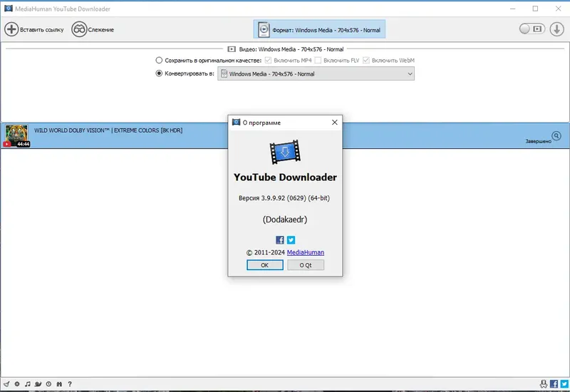Toggle the snail speed-limit icon

pos(38,384)
